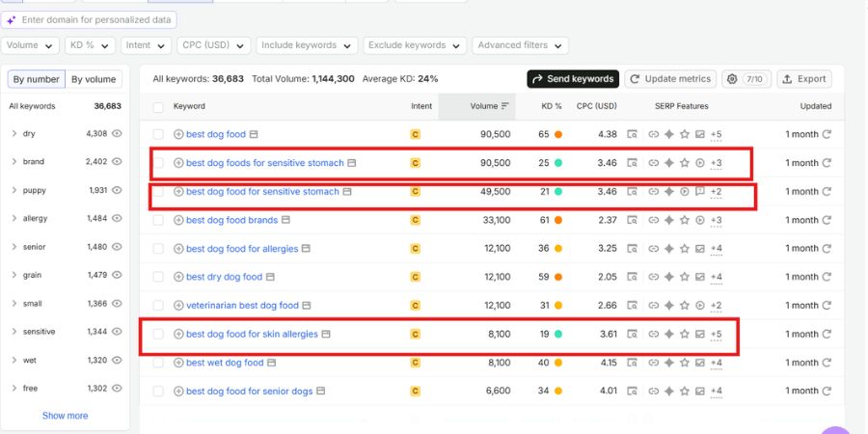Viewport: 868px width, 434px height.
Task: Refresh metrics for 'best wet dog food' row
Action: click(827, 363)
